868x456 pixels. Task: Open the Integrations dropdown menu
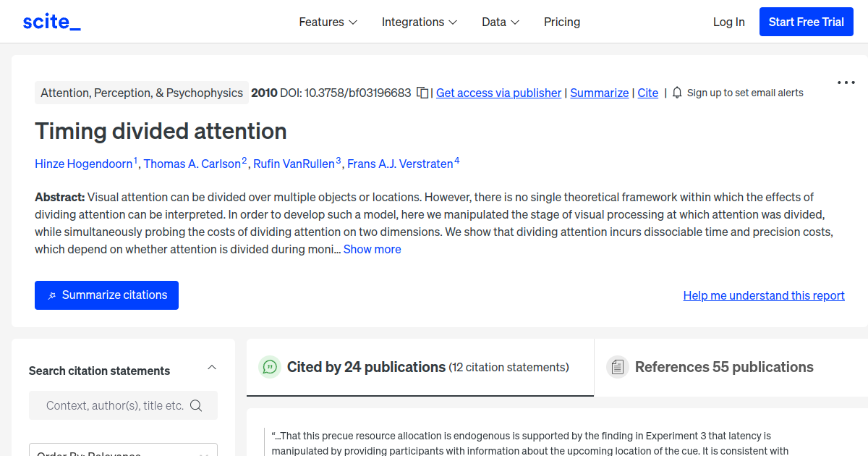419,22
